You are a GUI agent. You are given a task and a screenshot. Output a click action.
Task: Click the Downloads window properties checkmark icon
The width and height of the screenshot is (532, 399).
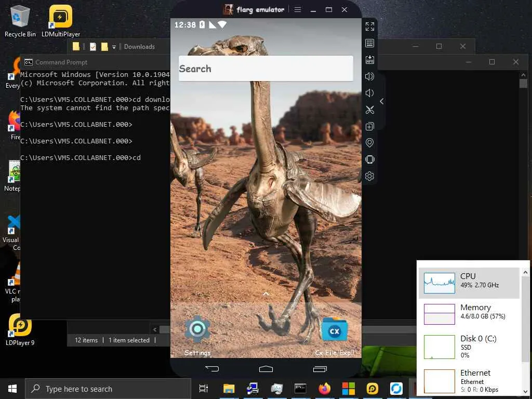click(93, 46)
